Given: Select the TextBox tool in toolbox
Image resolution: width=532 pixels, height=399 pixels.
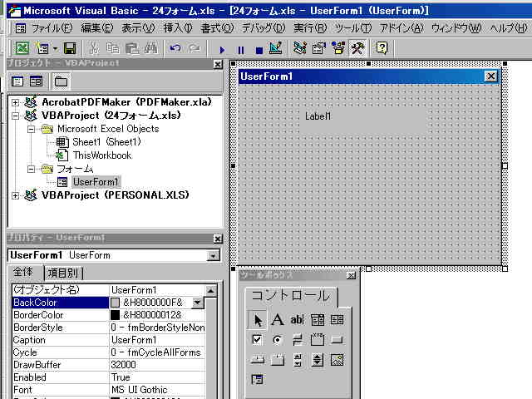Looking at the screenshot, I should pyautogui.click(x=298, y=319).
